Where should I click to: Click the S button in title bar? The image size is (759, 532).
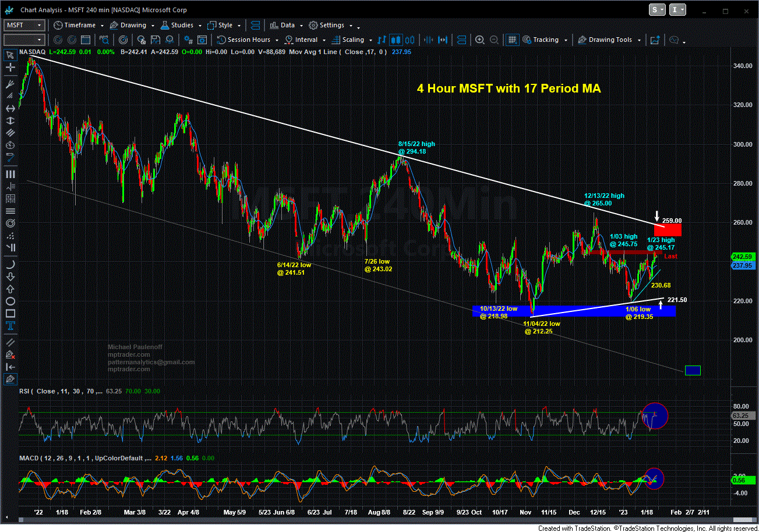[x=657, y=10]
